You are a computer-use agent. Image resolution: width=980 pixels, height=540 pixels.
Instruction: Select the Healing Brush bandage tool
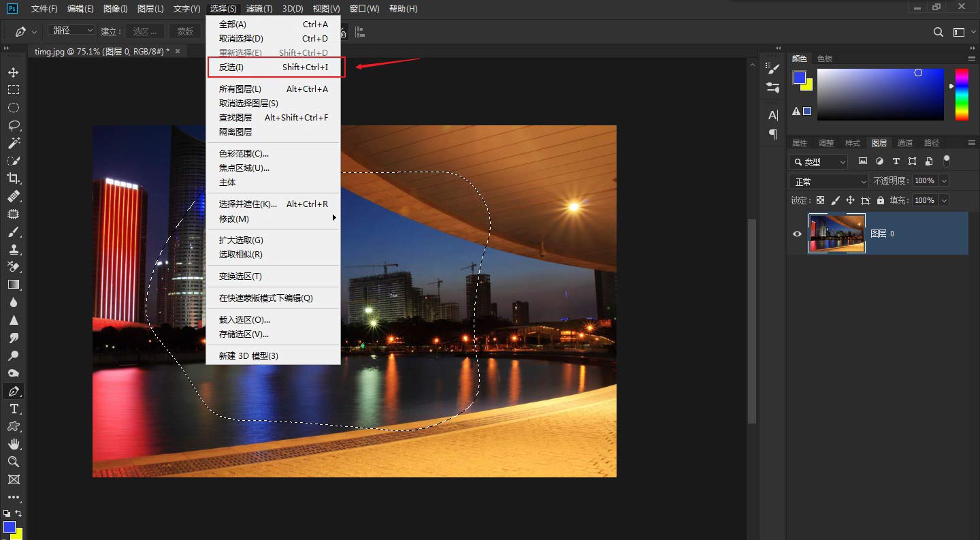pyautogui.click(x=13, y=196)
